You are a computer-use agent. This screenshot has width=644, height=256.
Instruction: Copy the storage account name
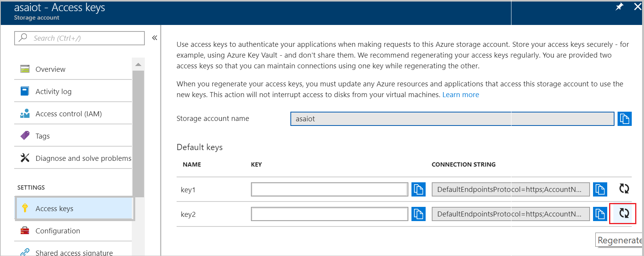624,119
